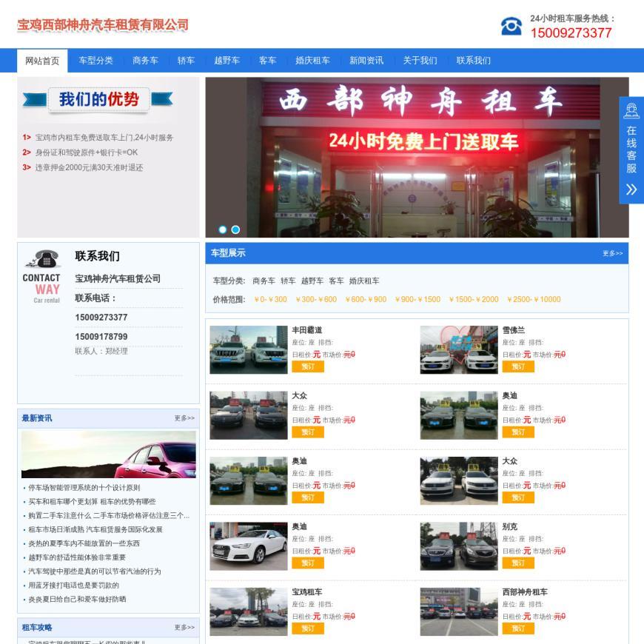Click the 更多>> link beside 租车攻略
This screenshot has width=644, height=644.
tap(184, 628)
